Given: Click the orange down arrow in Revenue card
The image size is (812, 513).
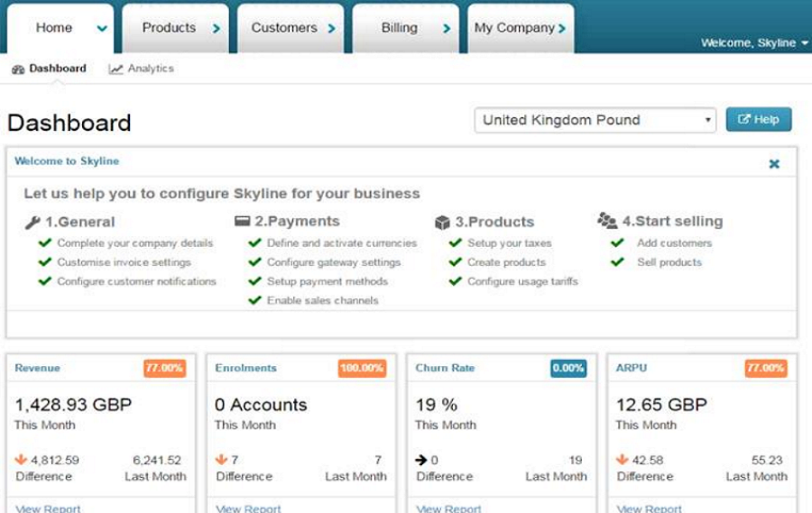Looking at the screenshot, I should tap(21, 460).
